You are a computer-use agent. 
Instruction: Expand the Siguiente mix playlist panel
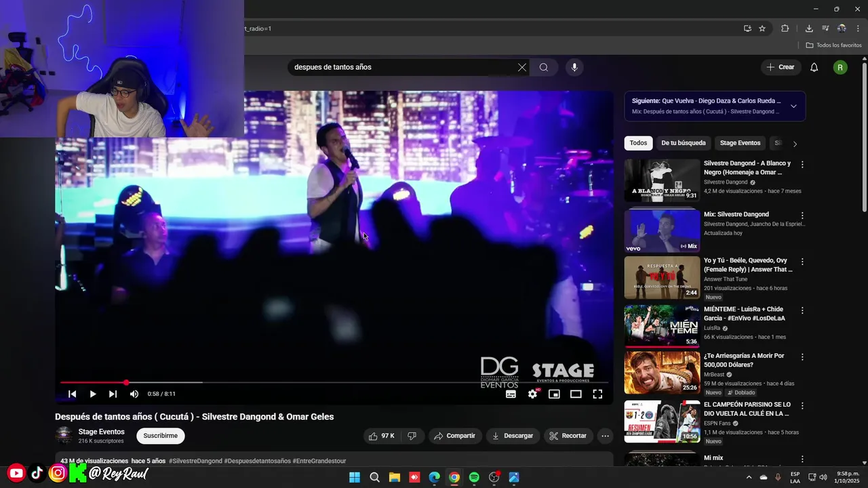tap(793, 106)
